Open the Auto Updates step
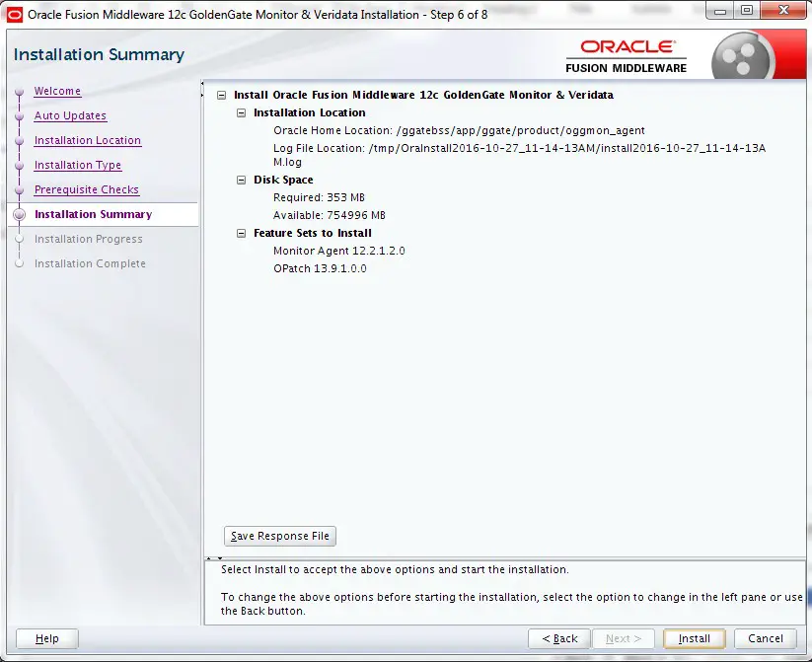This screenshot has height=662, width=812. 70,115
